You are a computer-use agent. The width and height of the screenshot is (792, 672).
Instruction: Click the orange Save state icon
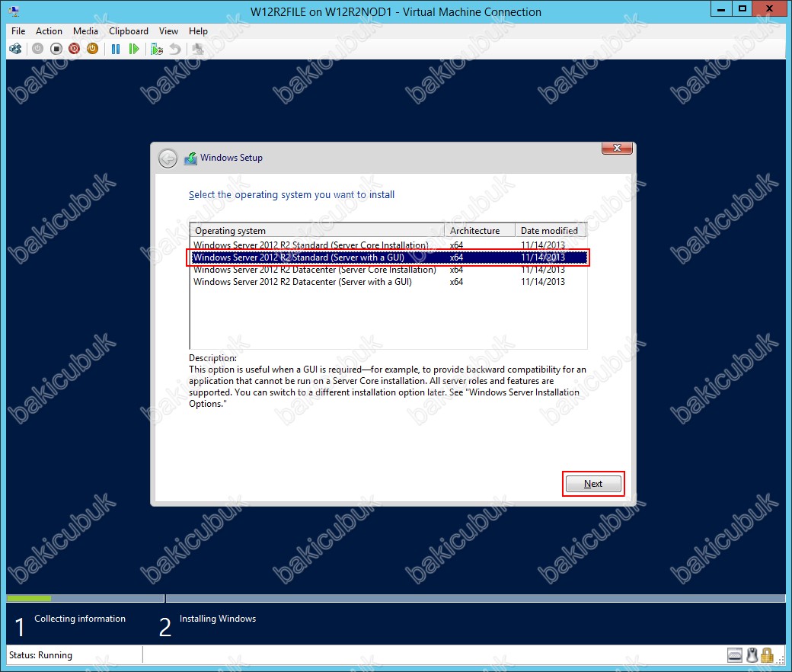point(92,49)
